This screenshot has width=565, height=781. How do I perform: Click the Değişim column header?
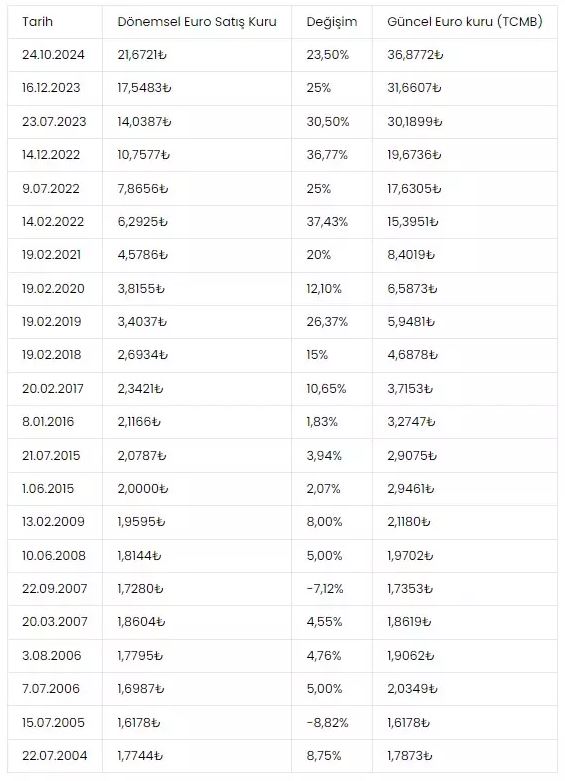point(332,22)
